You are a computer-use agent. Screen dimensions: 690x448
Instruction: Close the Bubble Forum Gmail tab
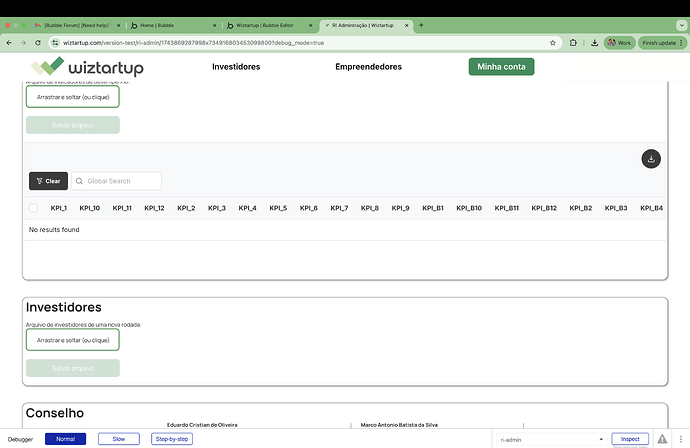(118, 26)
